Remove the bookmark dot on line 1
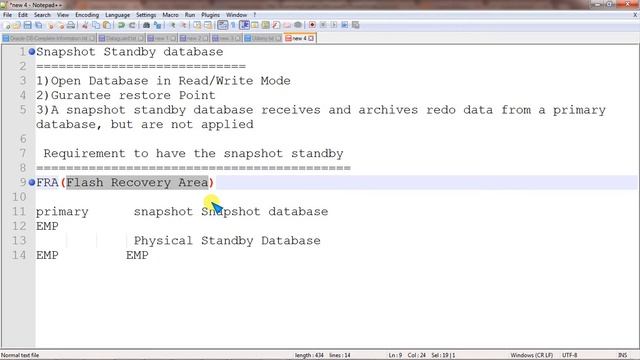Screen dimensions: 640x360 click(x=32, y=52)
